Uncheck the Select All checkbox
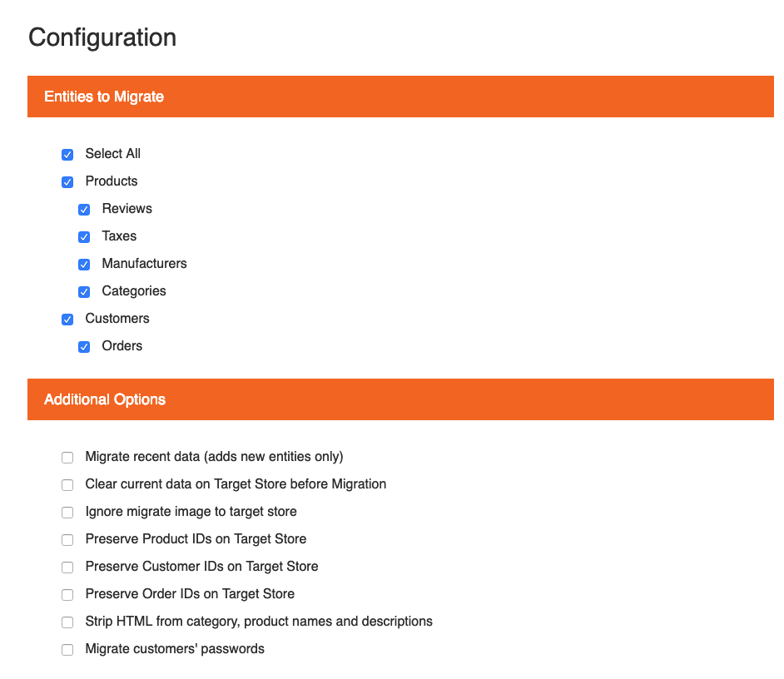Screen dimensions: 784x679 67,155
